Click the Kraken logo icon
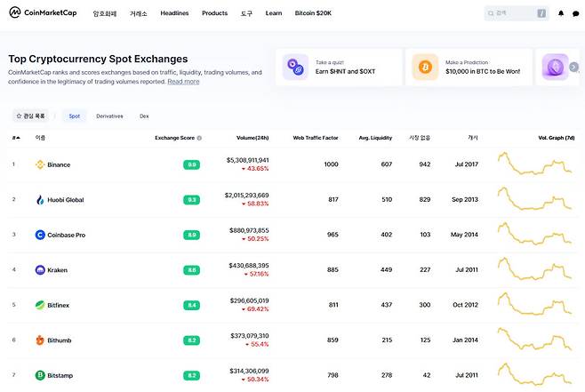Screen dimensions: 585x392 pos(40,269)
